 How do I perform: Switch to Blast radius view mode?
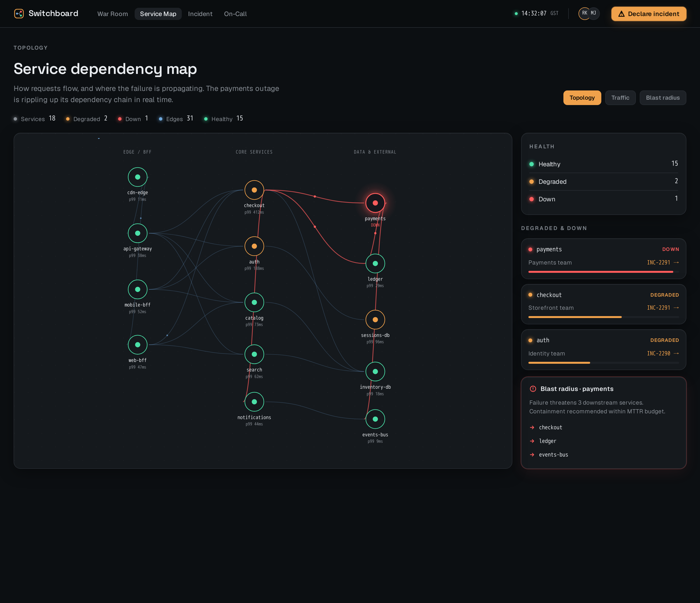(x=663, y=98)
